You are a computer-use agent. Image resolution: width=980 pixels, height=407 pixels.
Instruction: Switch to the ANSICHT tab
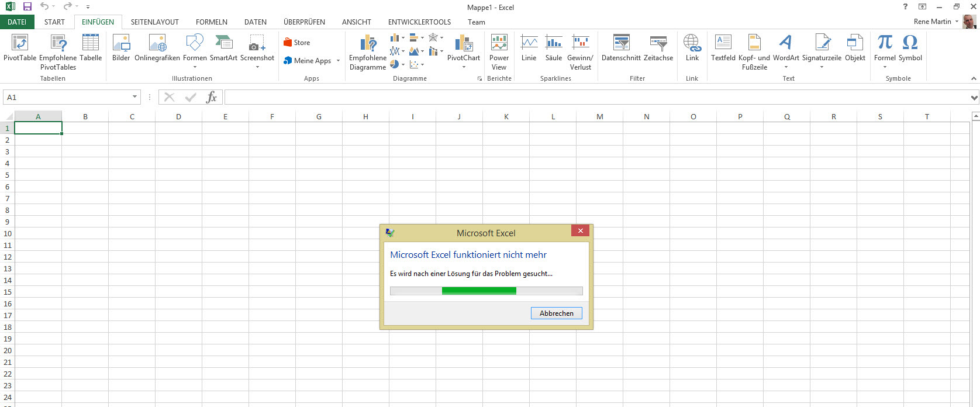357,22
